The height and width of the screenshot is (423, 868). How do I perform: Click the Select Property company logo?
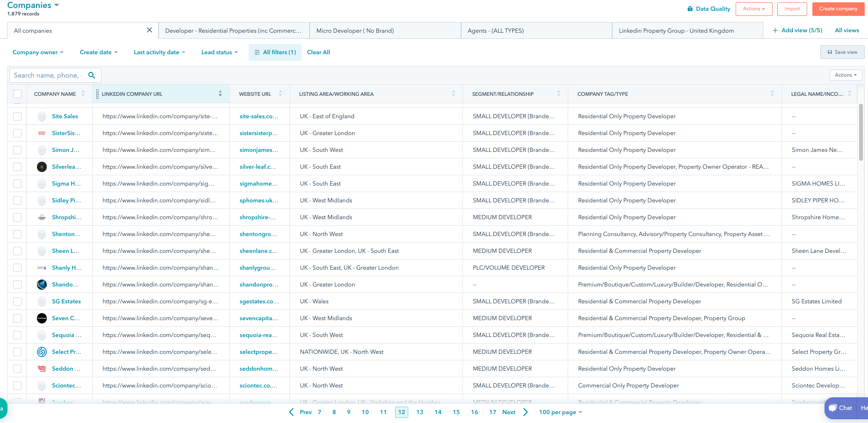tap(42, 352)
